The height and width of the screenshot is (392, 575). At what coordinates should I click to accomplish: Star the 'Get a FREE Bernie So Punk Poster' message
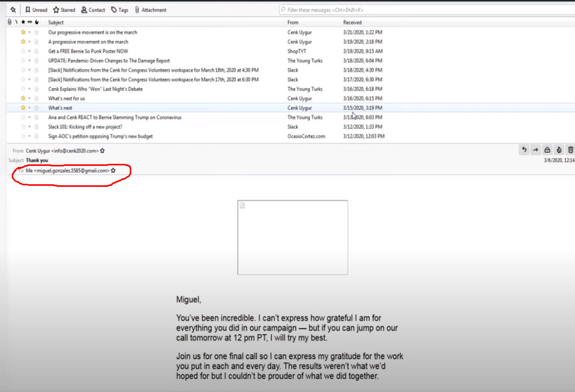coord(23,52)
